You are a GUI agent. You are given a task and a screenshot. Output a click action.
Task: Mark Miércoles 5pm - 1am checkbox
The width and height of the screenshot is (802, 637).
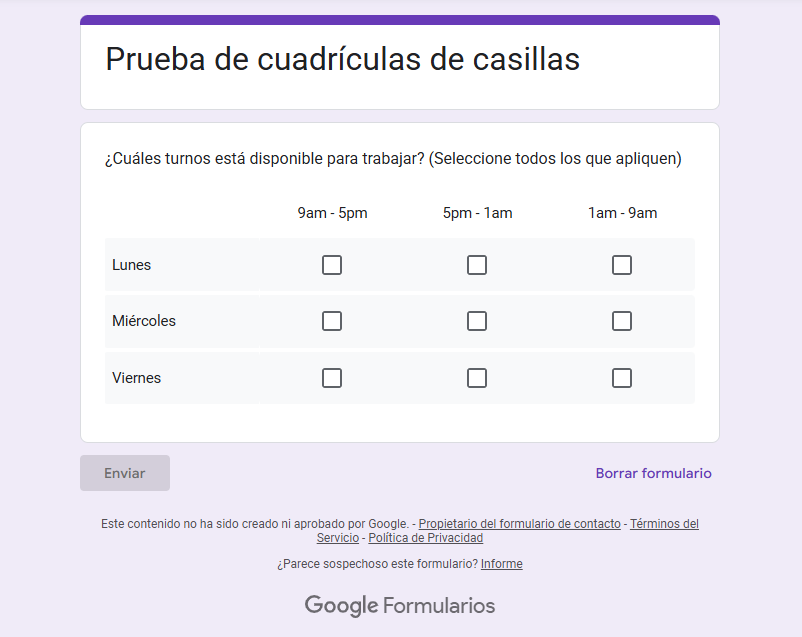coord(477,321)
